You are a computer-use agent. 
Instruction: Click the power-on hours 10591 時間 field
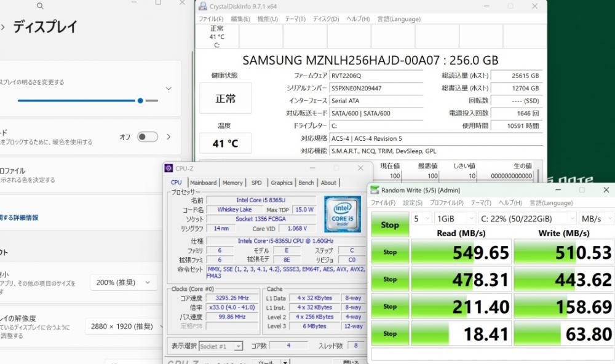pyautogui.click(x=517, y=126)
